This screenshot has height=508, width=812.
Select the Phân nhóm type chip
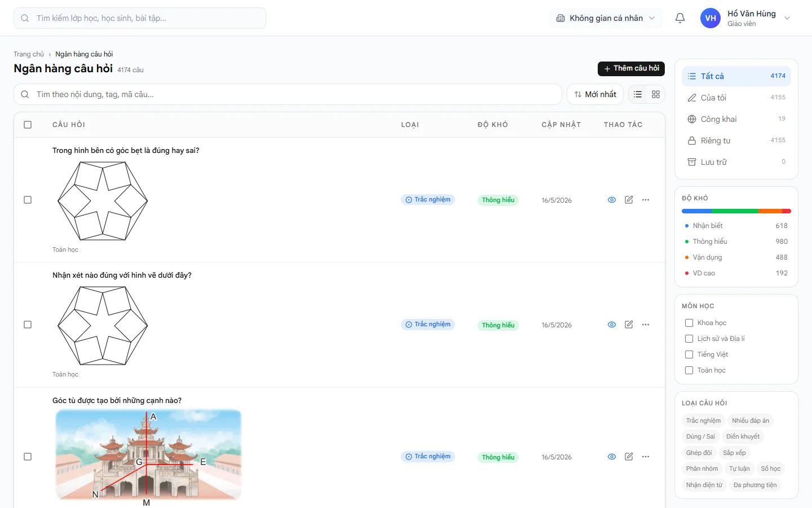tap(702, 468)
